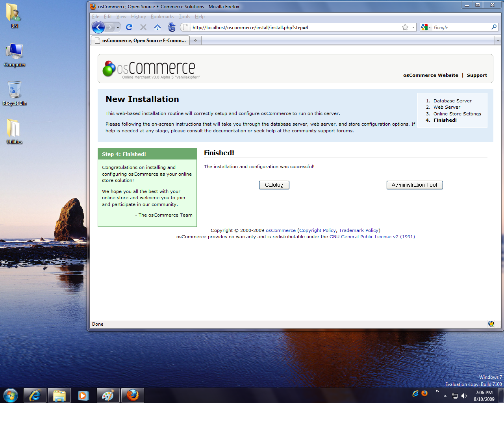Open Internet Explorer from the taskbar
The height and width of the screenshot is (421, 504).
[x=35, y=395]
